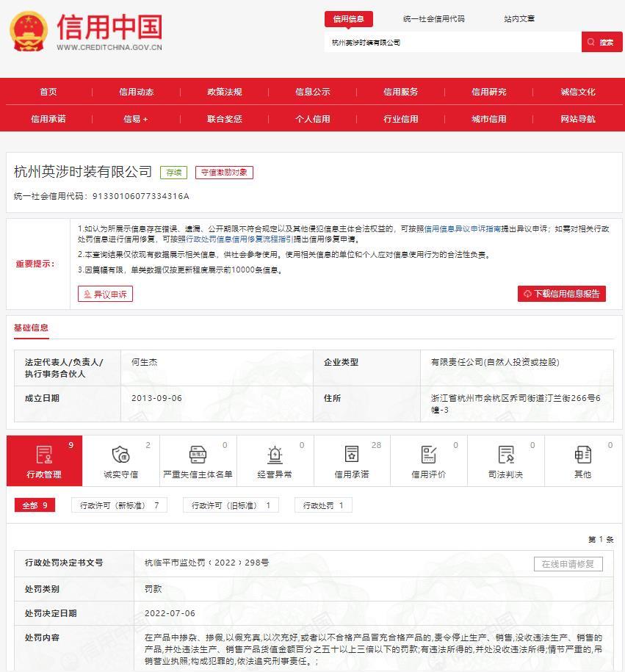
Task: Open the 政策法规 menu item
Action: point(225,92)
